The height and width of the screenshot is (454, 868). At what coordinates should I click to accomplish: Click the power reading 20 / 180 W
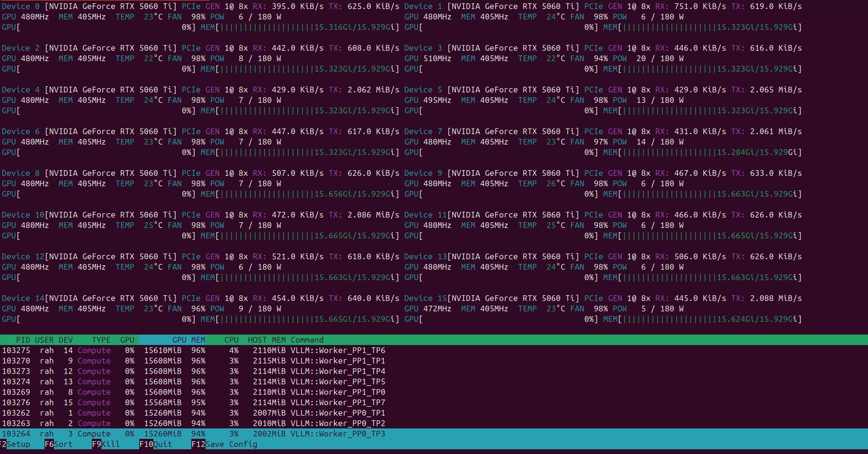coord(660,58)
